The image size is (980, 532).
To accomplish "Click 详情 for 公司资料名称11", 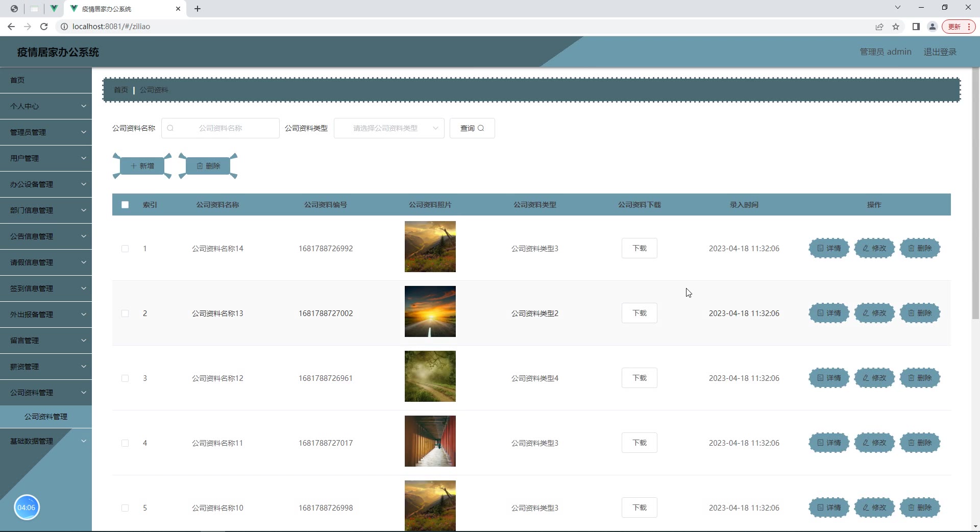I will pos(829,443).
